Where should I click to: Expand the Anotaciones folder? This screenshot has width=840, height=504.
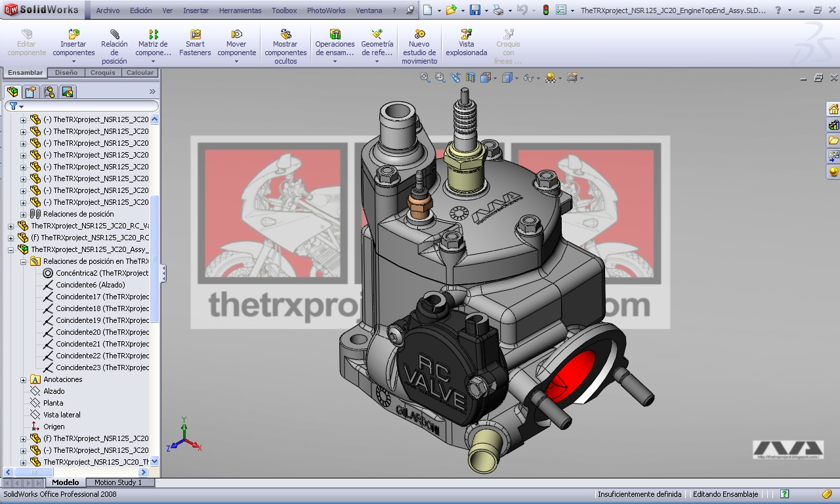pyautogui.click(x=23, y=380)
